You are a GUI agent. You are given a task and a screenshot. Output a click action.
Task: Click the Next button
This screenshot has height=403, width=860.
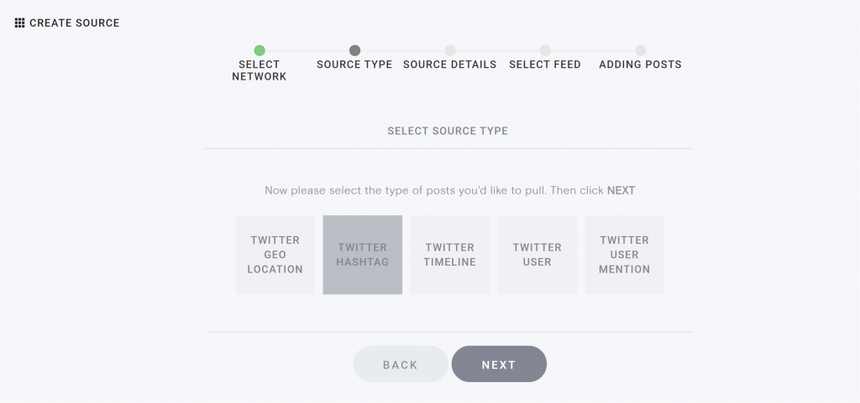coord(499,364)
